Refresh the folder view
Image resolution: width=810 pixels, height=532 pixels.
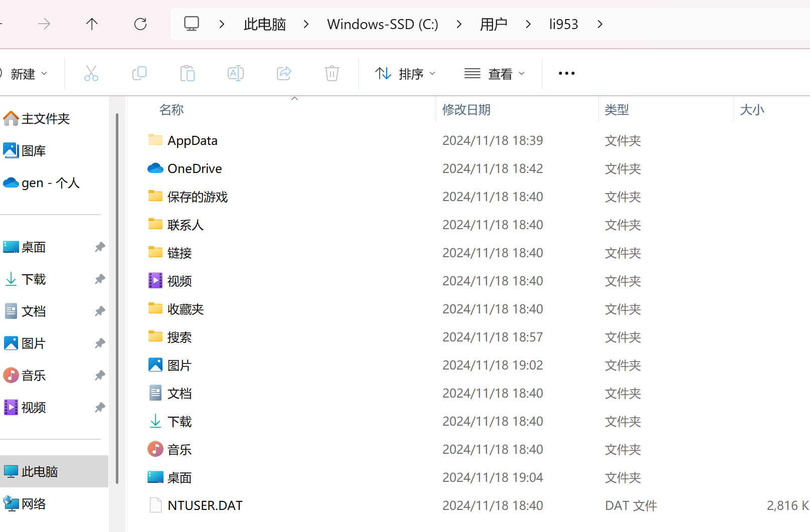140,24
